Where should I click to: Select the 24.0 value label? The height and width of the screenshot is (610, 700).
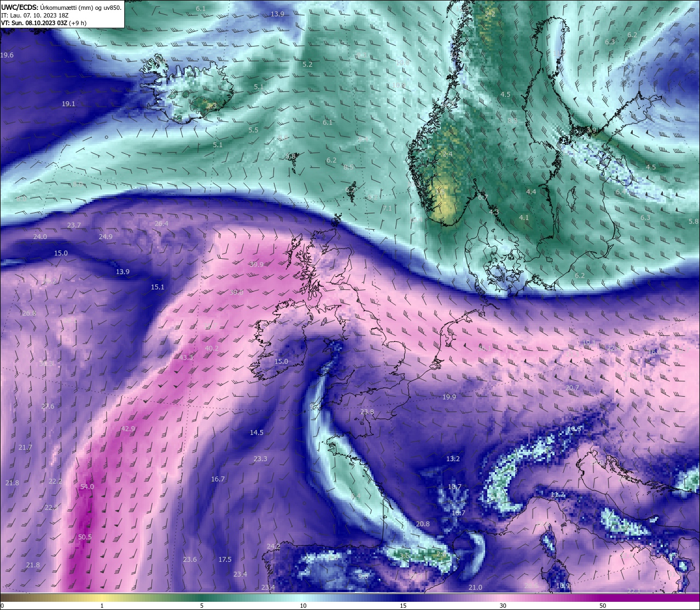pyautogui.click(x=40, y=237)
